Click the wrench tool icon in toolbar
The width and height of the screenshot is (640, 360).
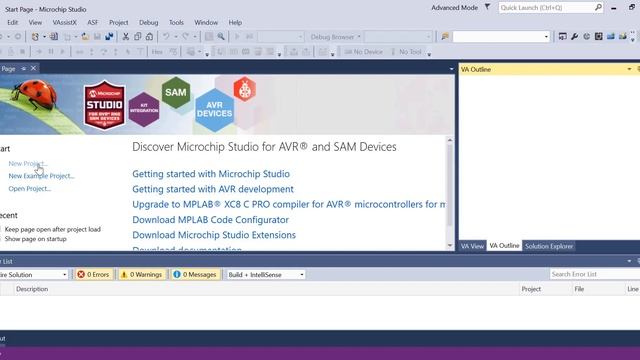(x=574, y=37)
